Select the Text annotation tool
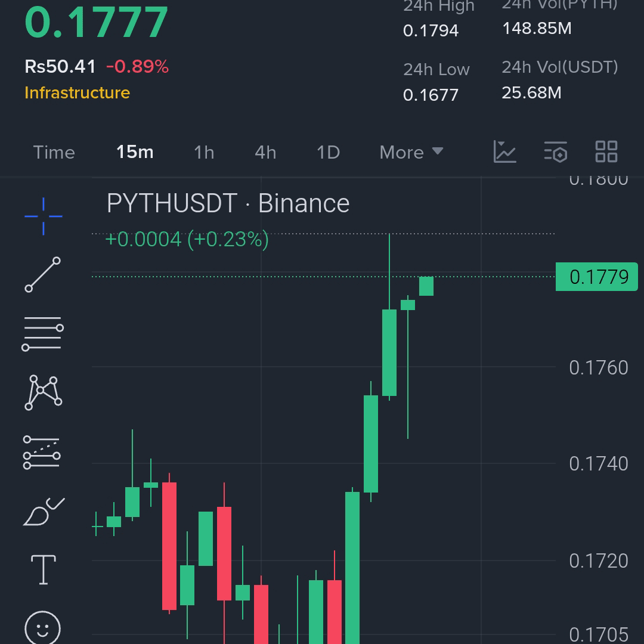 (43, 569)
